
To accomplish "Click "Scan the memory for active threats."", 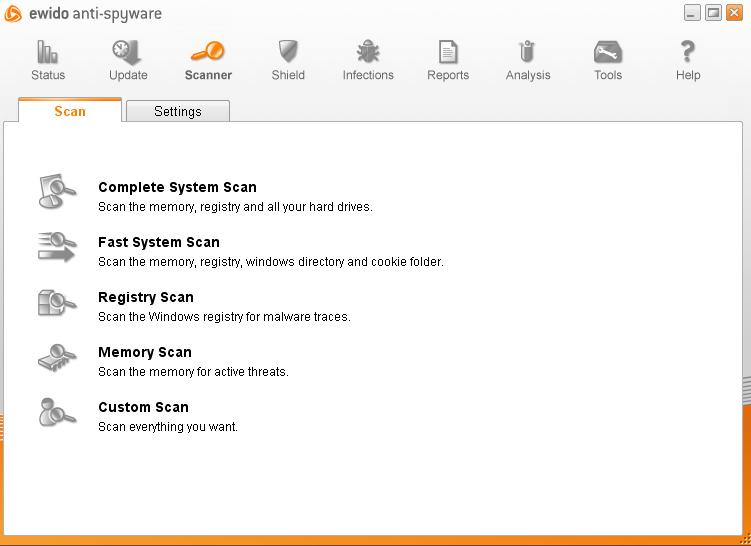I will pos(193,372).
